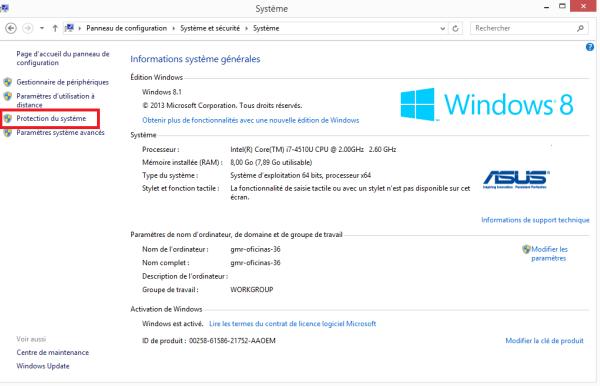Open Windows Update link

(x=43, y=366)
